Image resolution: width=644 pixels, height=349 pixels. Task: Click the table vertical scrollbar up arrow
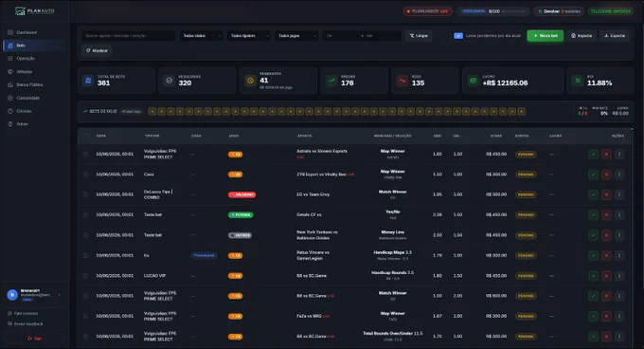pos(632,129)
